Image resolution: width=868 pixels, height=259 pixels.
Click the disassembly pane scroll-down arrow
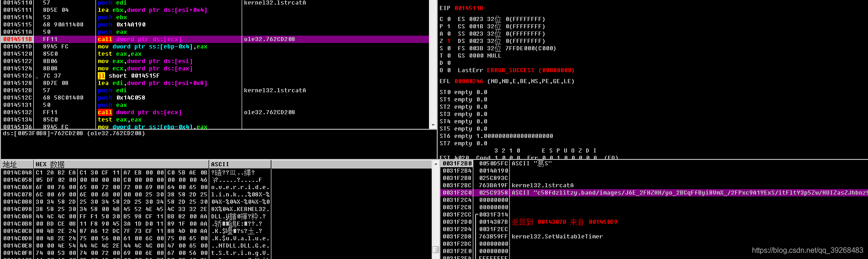click(433, 125)
